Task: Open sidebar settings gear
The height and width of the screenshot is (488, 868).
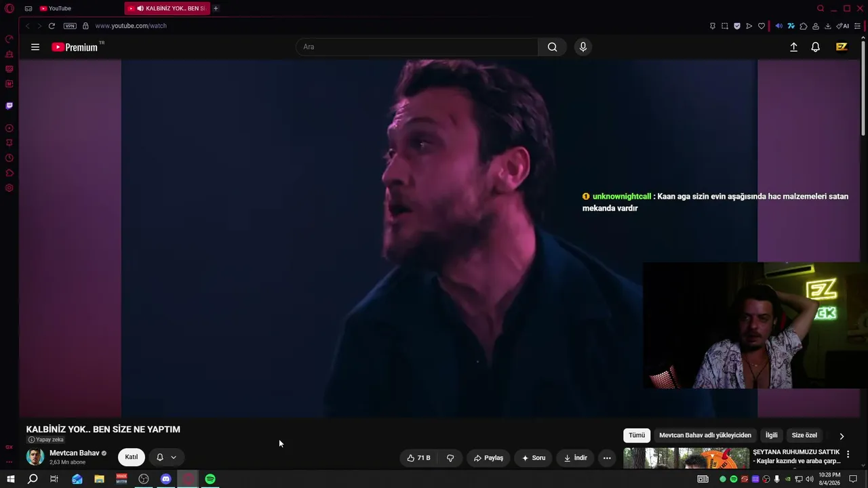Action: (9, 188)
